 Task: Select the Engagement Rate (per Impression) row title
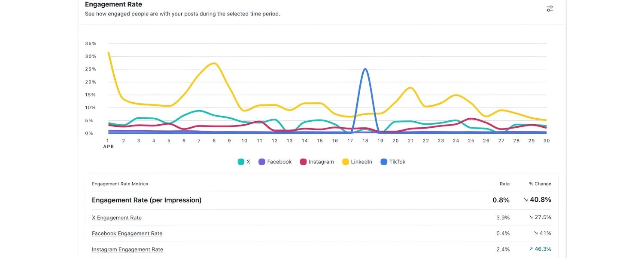tap(146, 200)
